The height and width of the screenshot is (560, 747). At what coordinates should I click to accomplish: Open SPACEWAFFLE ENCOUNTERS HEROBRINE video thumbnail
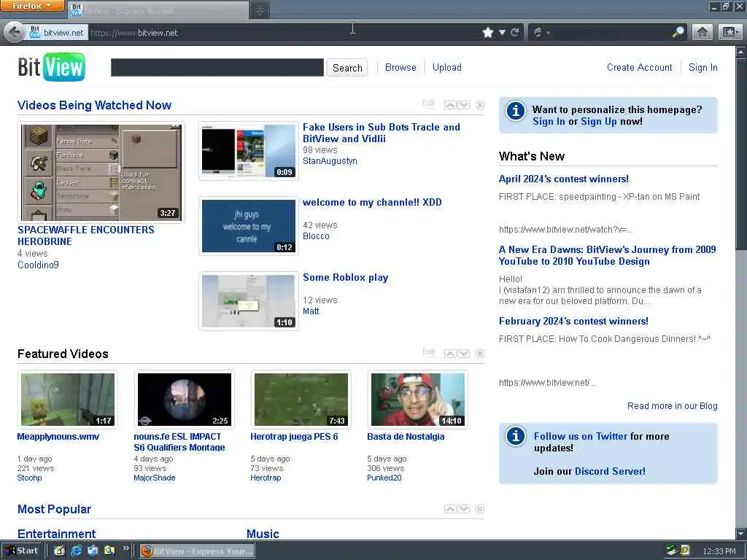pos(101,172)
